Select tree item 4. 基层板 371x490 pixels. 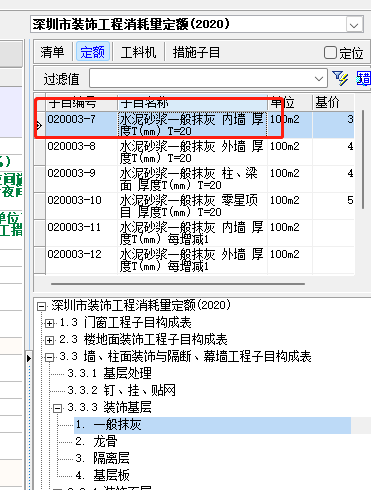click(102, 475)
